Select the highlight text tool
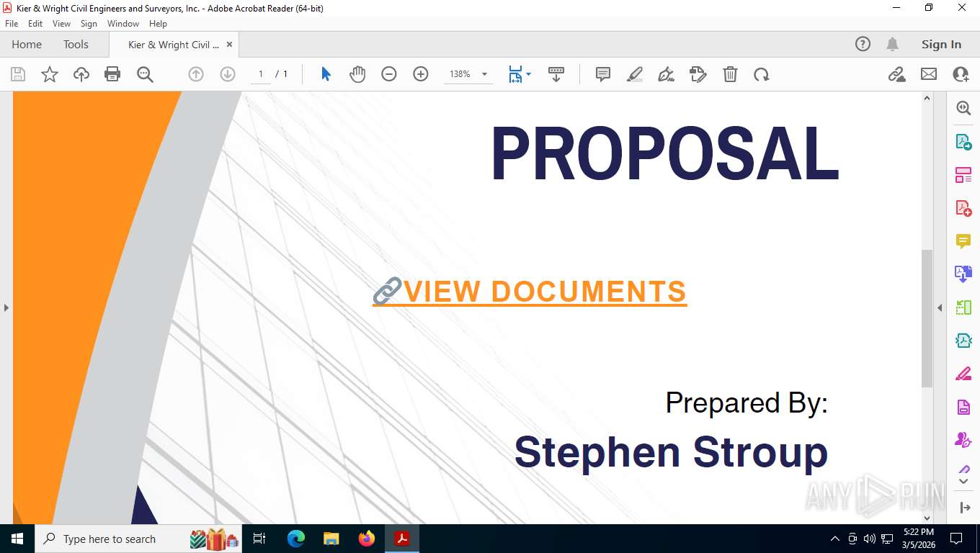This screenshot has width=980, height=553. 635,74
